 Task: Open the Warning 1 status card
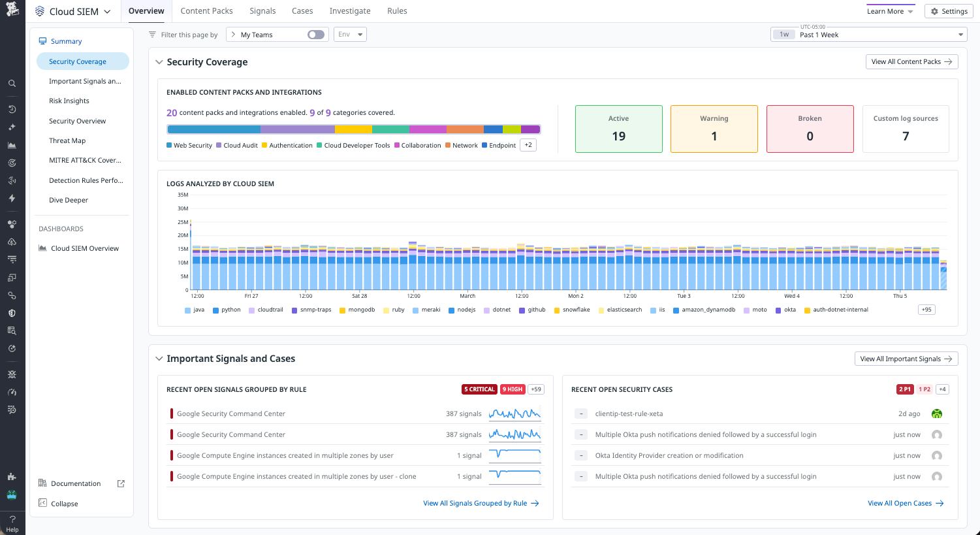[x=714, y=129]
